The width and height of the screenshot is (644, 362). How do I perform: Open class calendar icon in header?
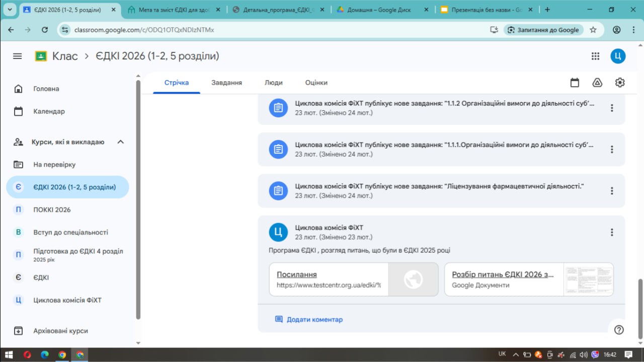click(x=575, y=83)
